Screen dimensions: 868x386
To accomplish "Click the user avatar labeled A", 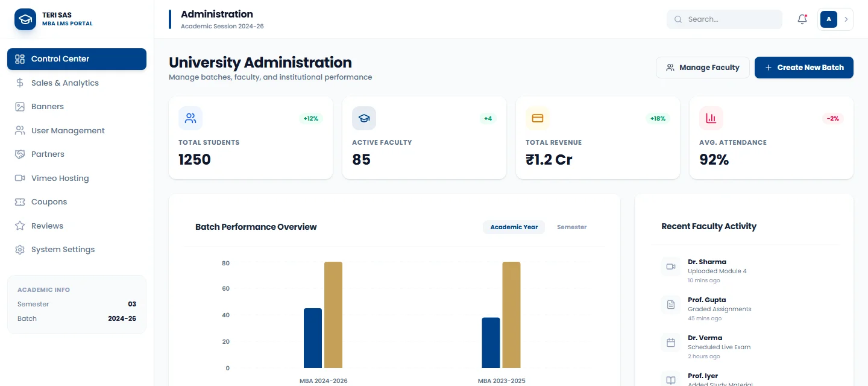I will point(829,19).
